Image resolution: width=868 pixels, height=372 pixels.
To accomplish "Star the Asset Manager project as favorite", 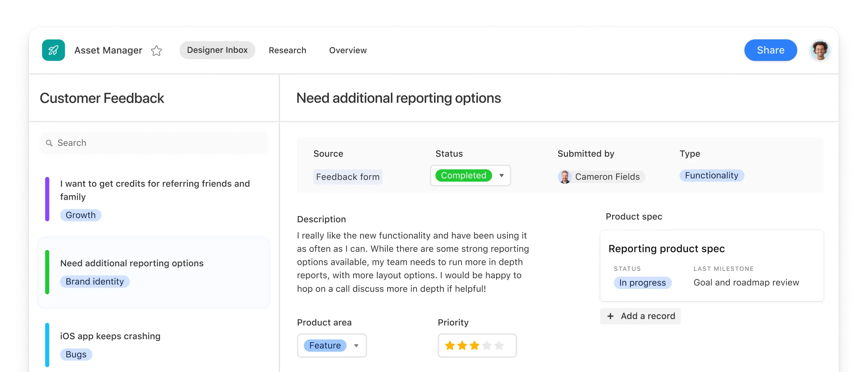I will [x=156, y=51].
